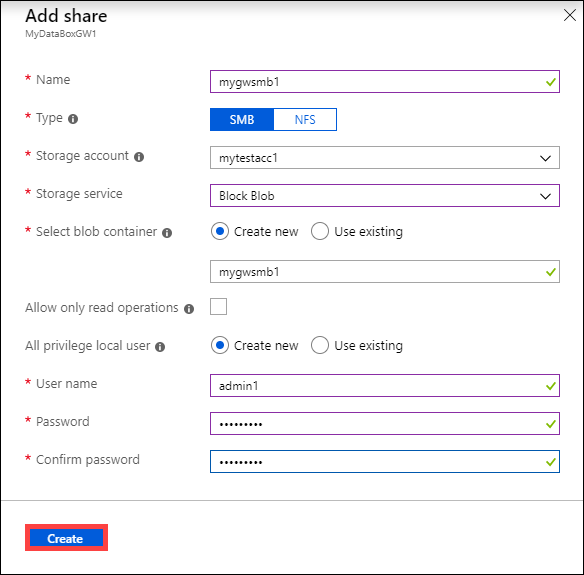Click the green checkmark in Name field
Image resolution: width=584 pixels, height=575 pixels.
(550, 82)
